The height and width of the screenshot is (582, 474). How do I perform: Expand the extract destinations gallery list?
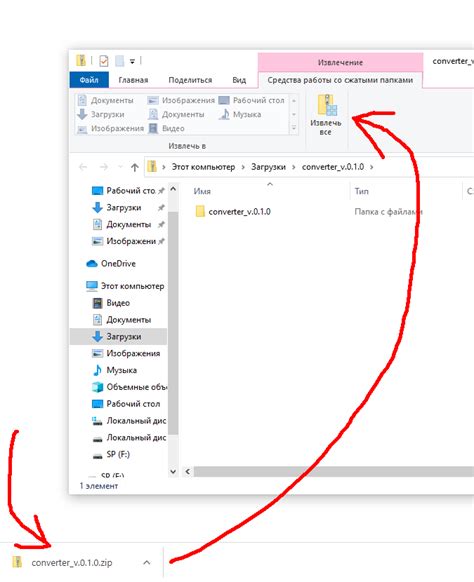point(294,128)
